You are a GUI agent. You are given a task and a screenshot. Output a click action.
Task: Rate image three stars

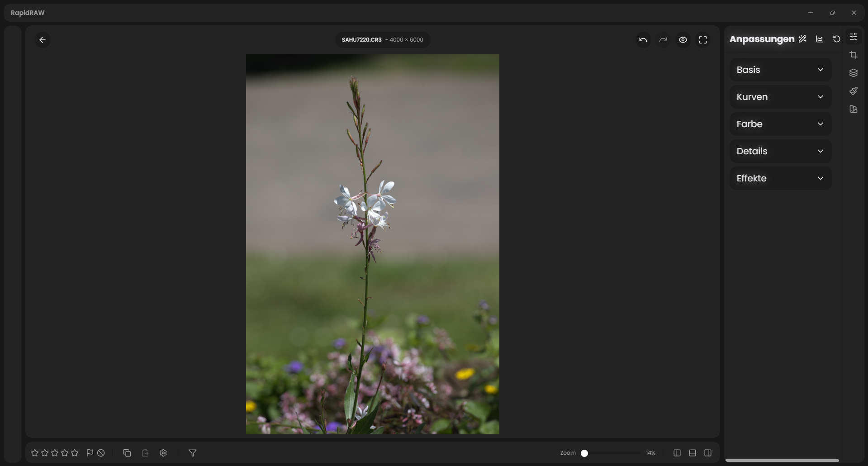55,453
